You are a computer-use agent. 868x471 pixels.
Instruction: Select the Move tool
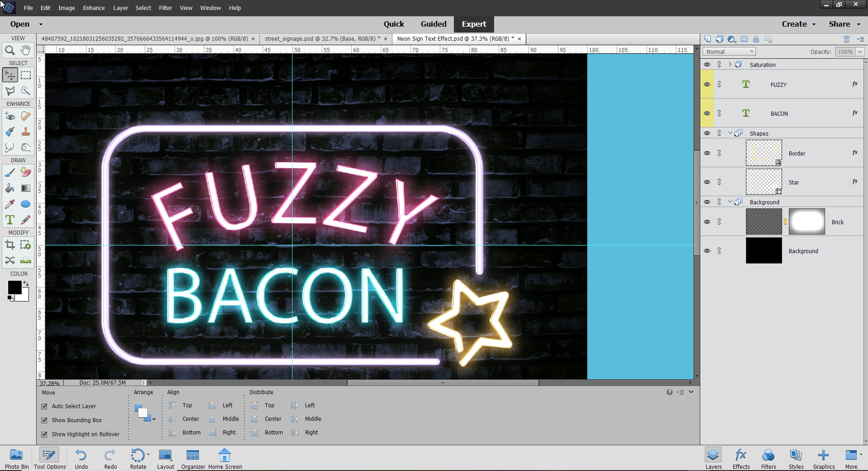click(x=10, y=75)
